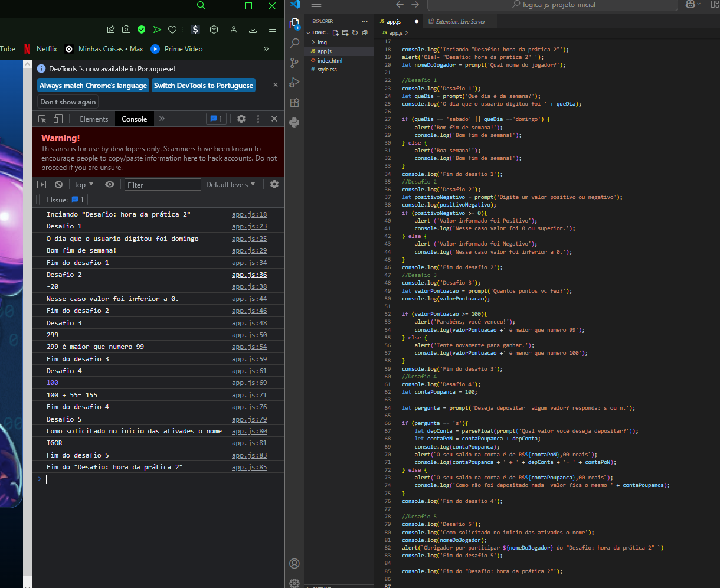Open the browser easy setup sliders icon
The height and width of the screenshot is (588, 720).
click(272, 30)
